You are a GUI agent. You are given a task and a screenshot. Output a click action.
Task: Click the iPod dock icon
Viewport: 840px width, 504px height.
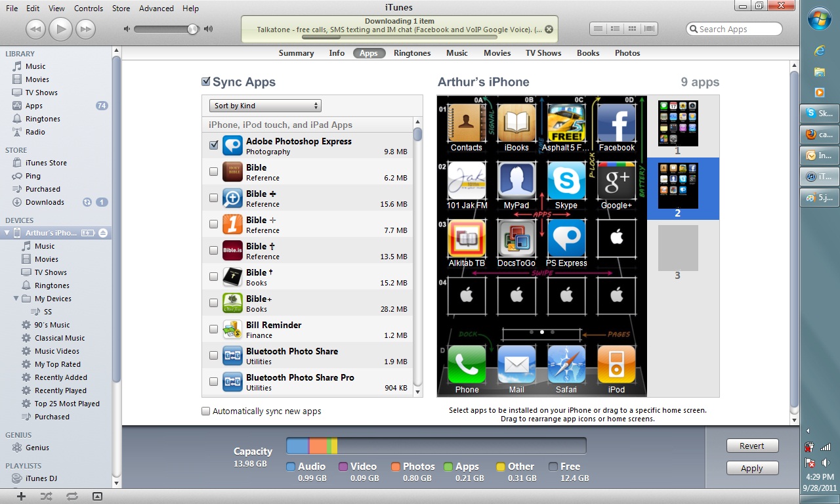(x=616, y=365)
